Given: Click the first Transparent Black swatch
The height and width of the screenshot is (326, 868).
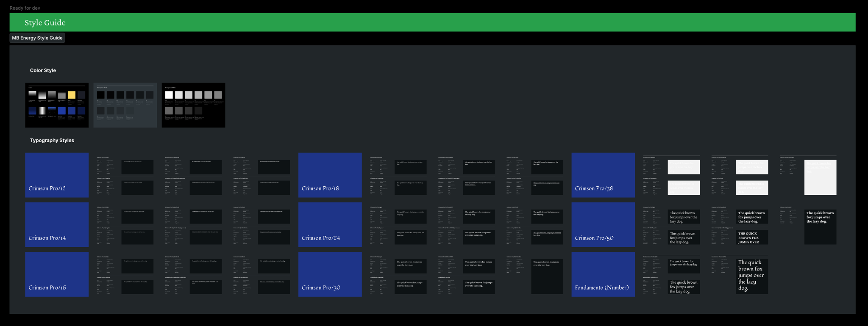Looking at the screenshot, I should click(100, 95).
